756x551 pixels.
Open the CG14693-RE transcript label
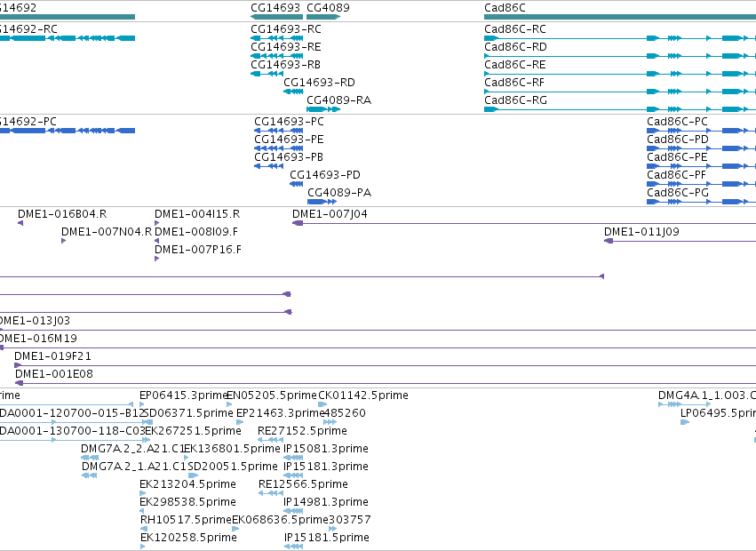pos(286,47)
